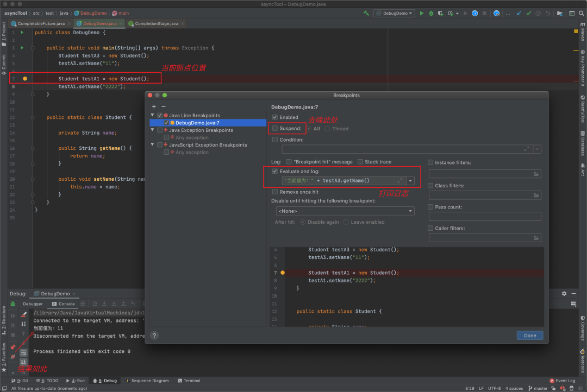Click the green Run button in toolbar
Screen dimensions: 587x392
pos(421,13)
